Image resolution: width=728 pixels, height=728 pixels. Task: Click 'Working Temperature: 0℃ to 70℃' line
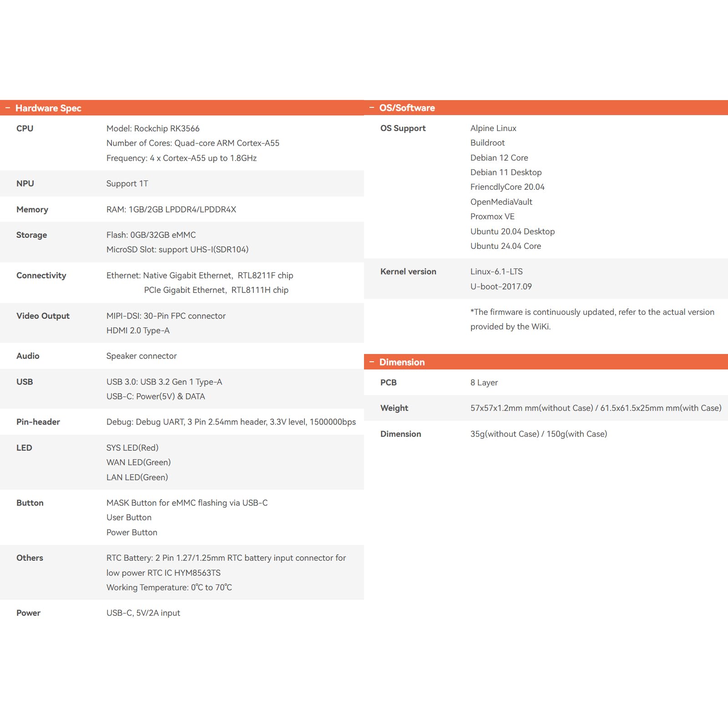point(169,587)
